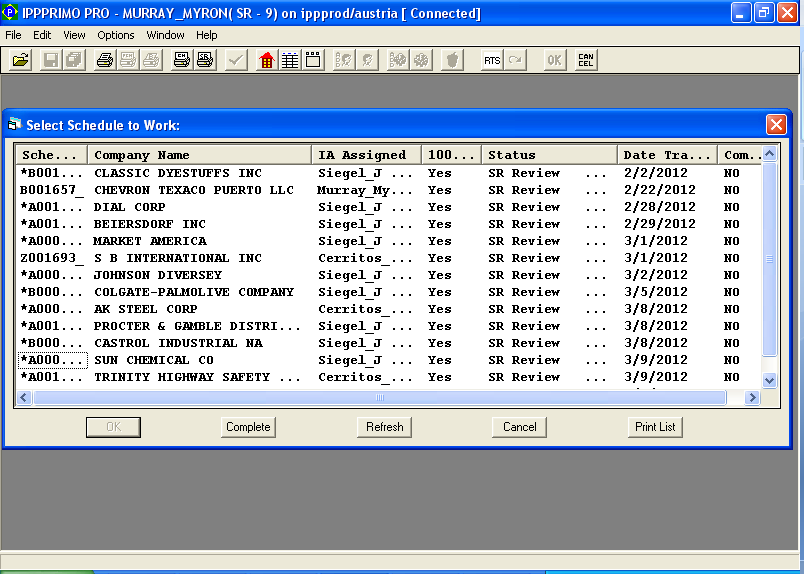The height and width of the screenshot is (574, 804).
Task: Click the greyed redo arrow icon
Action: pos(515,60)
